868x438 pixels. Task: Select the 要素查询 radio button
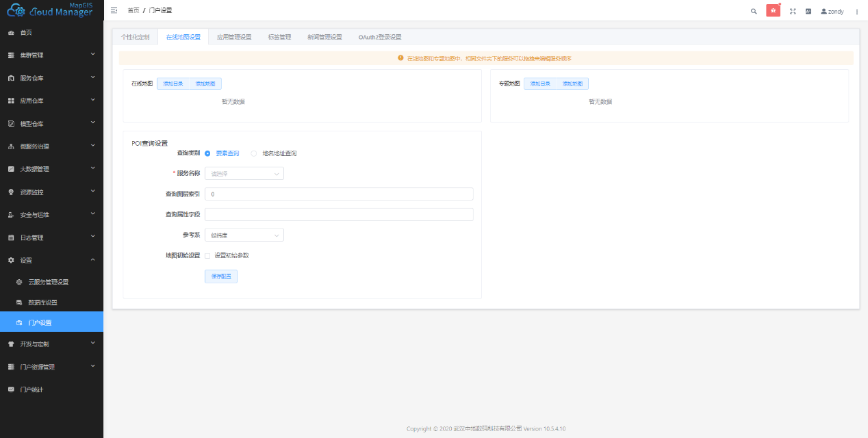tap(207, 153)
